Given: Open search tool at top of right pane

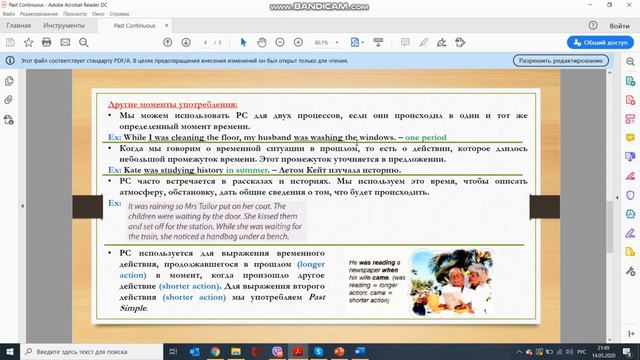Looking at the screenshot, I should tap(630, 62).
